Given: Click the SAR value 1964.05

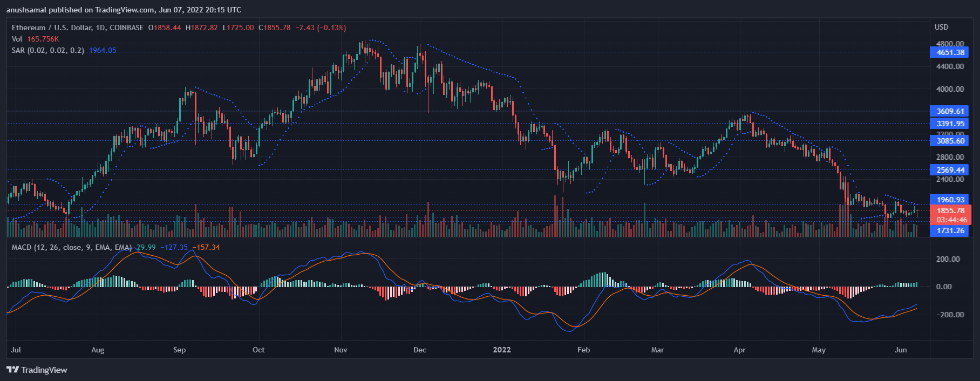Looking at the screenshot, I should click(x=103, y=50).
